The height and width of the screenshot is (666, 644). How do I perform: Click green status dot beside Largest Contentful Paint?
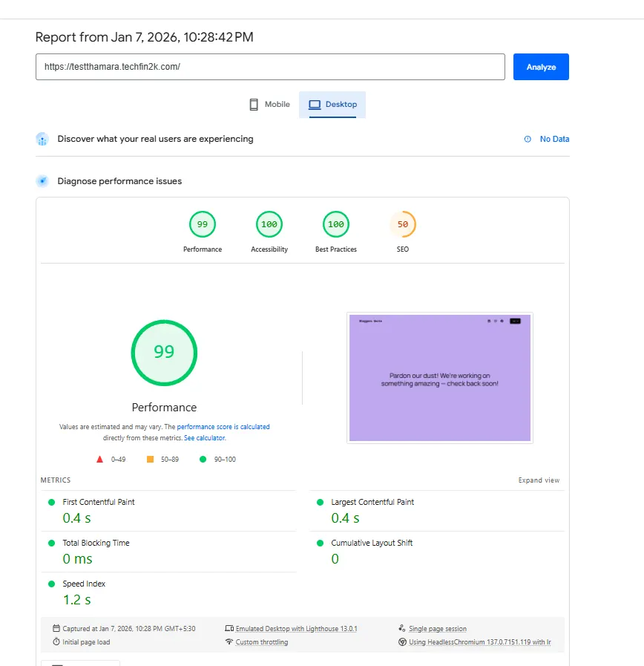coord(320,503)
